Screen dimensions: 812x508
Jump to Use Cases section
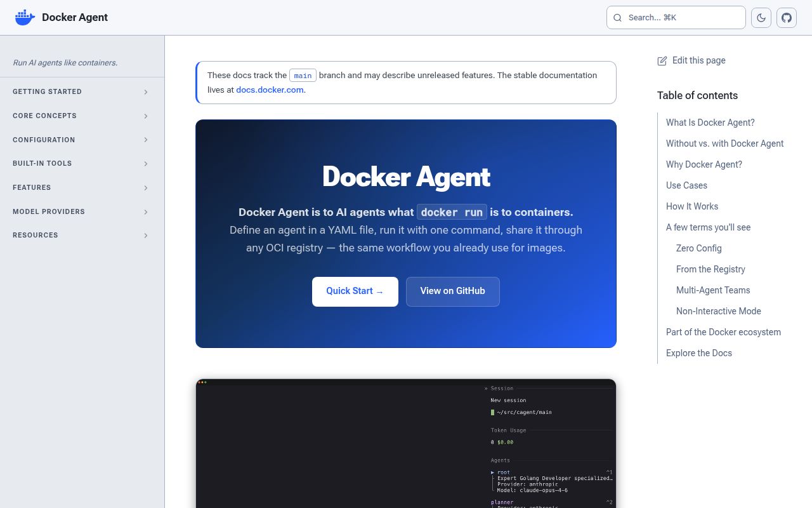coord(686,185)
